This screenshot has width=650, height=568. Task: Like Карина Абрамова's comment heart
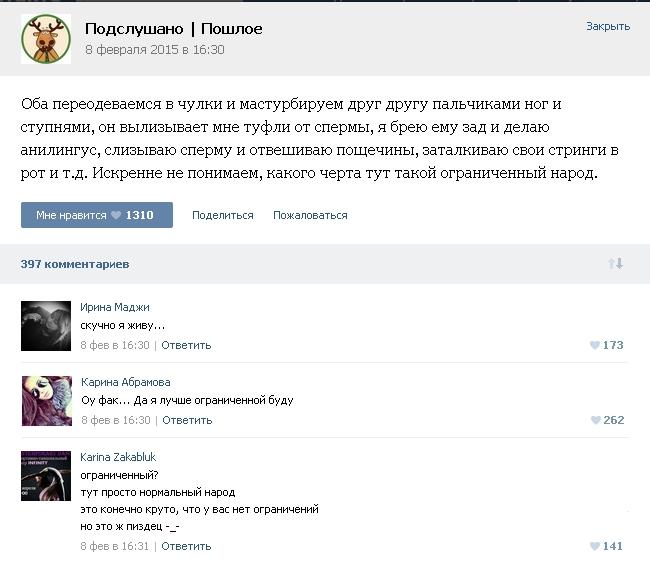[596, 420]
